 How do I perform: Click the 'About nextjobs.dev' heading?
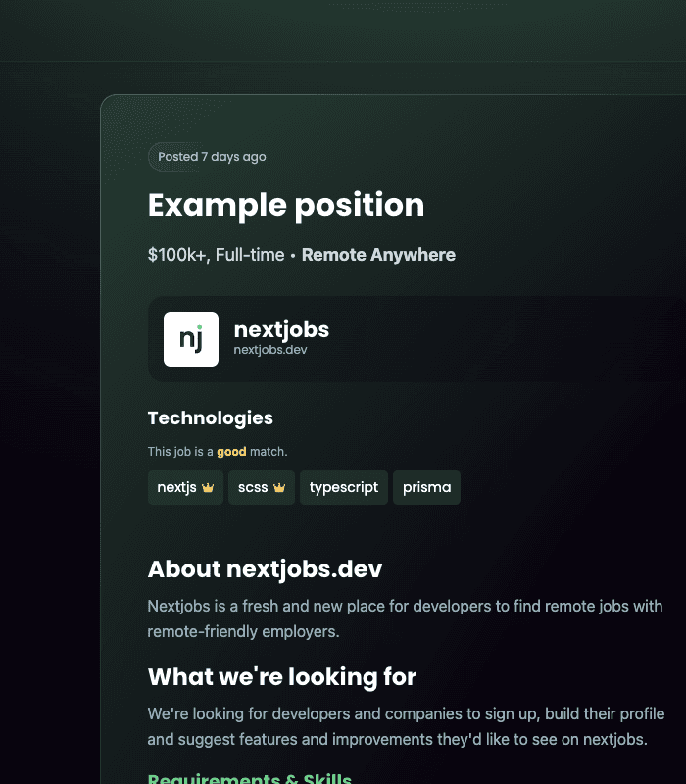(x=265, y=569)
